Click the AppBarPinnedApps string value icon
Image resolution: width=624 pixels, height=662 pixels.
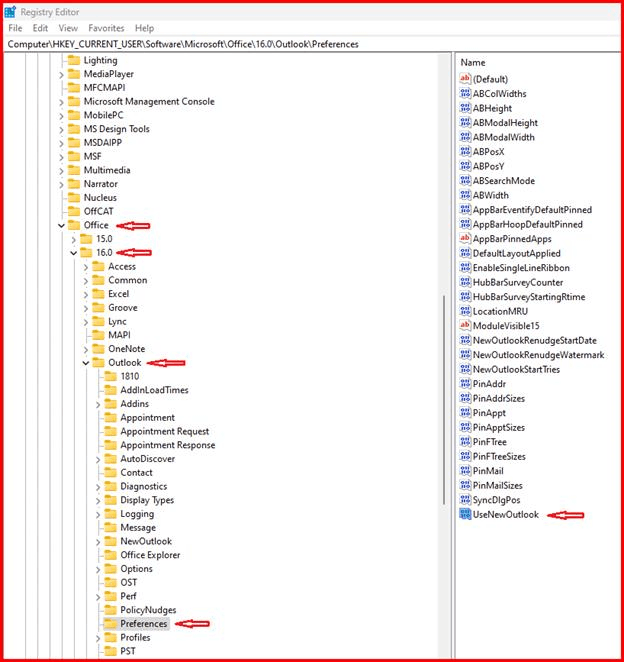465,239
